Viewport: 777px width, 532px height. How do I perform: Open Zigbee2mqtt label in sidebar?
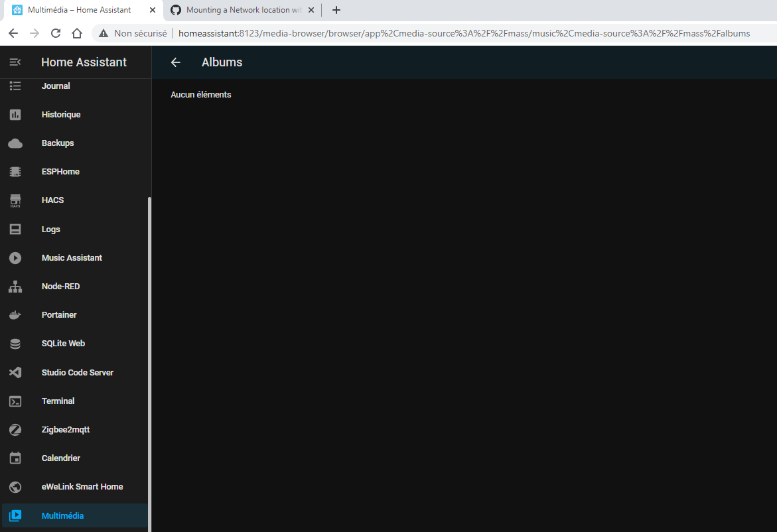point(66,430)
